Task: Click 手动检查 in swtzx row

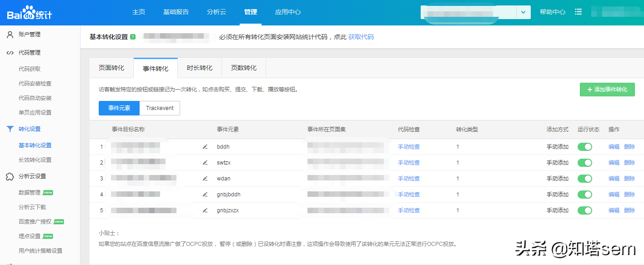Action: (409, 163)
